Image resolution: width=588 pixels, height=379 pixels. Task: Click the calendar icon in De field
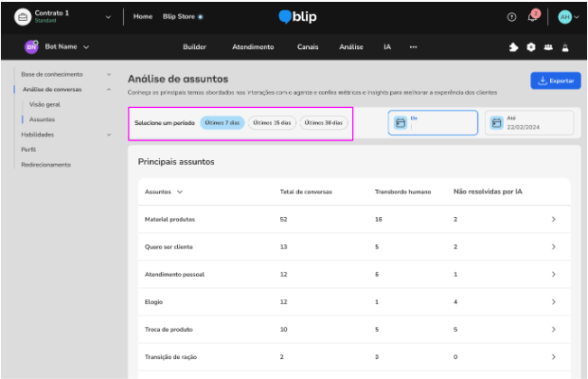click(401, 123)
